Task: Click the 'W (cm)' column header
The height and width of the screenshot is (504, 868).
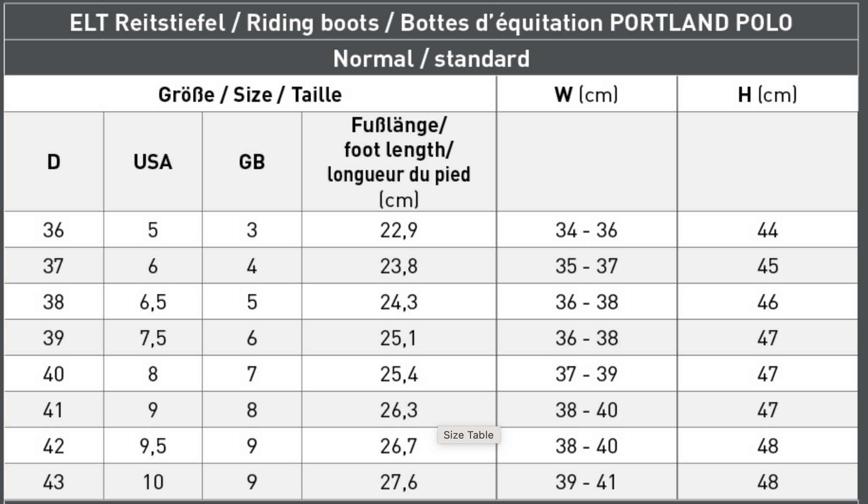Action: click(x=586, y=94)
